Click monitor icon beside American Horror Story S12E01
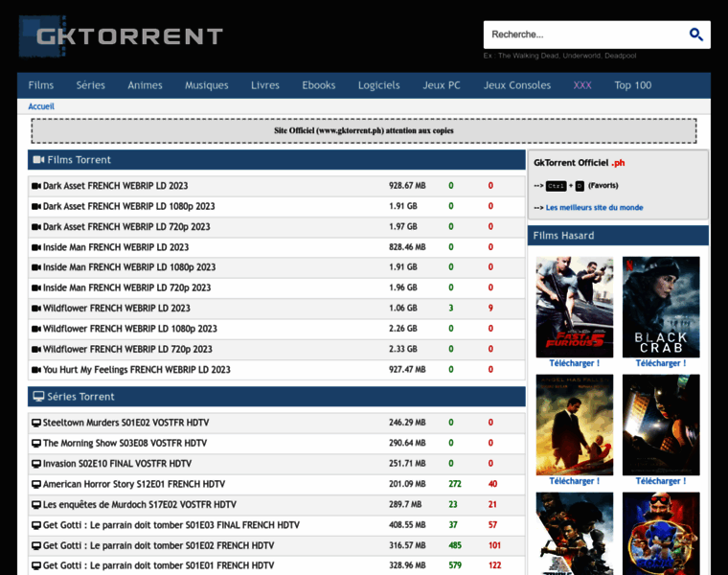Viewport: 728px width, 575px height. 36,484
